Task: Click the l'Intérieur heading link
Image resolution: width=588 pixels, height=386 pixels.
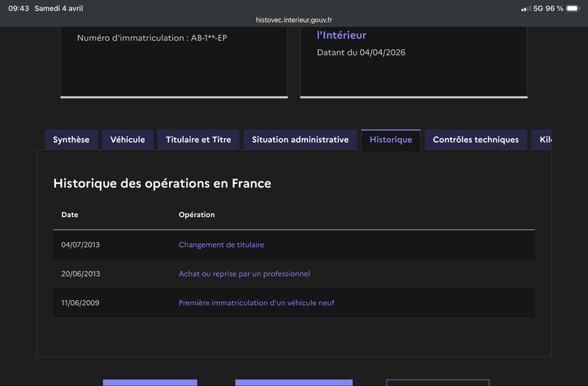Action: [341, 35]
